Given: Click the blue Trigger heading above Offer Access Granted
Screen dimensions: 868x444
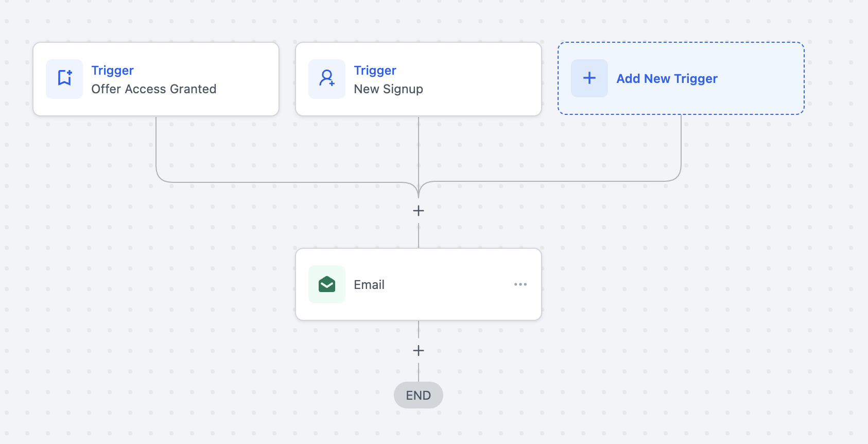Looking at the screenshot, I should click(x=113, y=71).
